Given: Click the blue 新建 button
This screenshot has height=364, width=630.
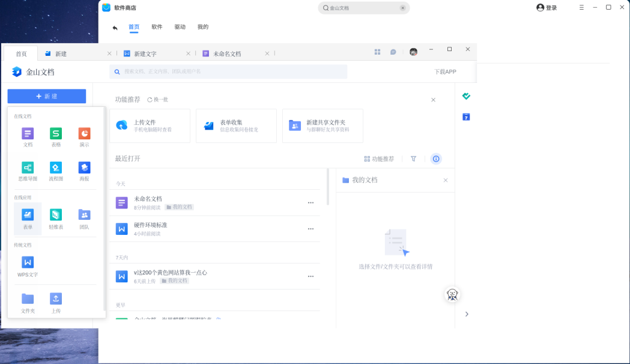Looking at the screenshot, I should 47,96.
